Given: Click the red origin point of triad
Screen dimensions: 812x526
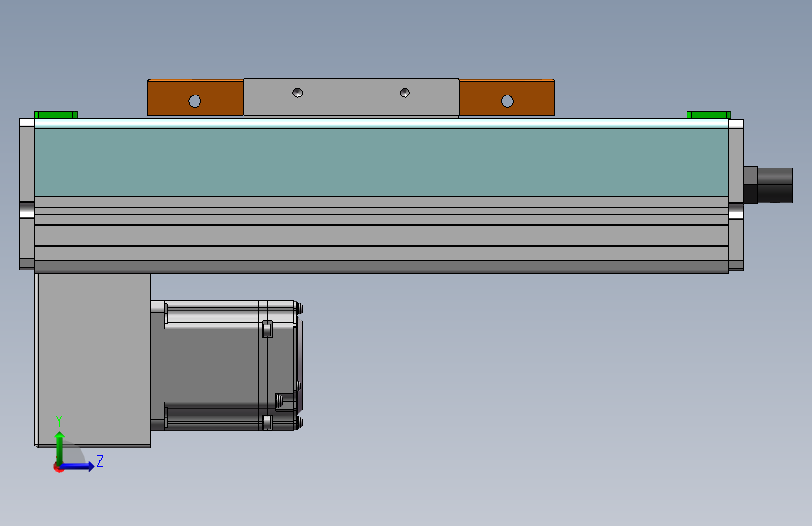Looking at the screenshot, I should tap(58, 467).
